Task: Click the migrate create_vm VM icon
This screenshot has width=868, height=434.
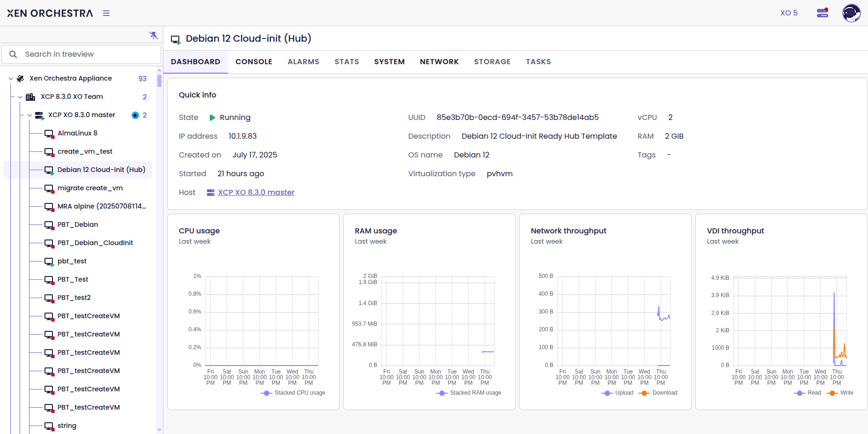Action: 49,188
